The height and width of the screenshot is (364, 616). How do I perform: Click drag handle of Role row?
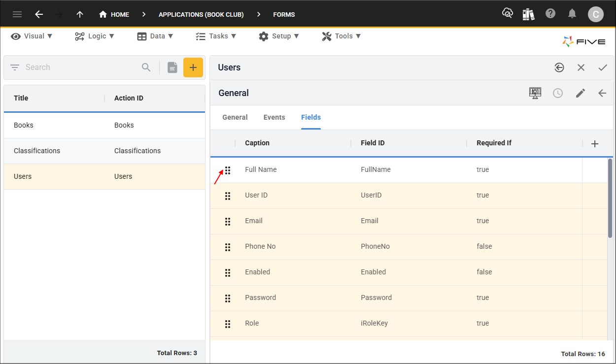(x=228, y=324)
